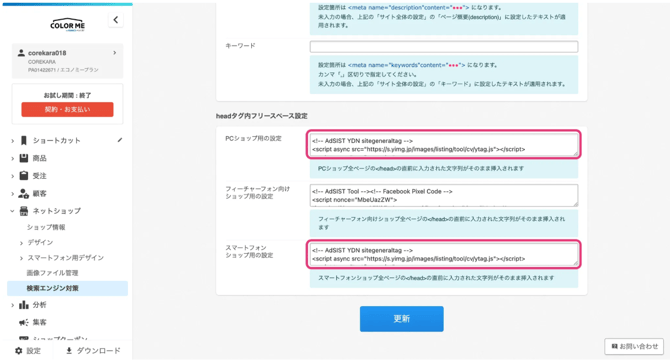Click the 受注 orders icon
The width and height of the screenshot is (670, 361).
pos(24,176)
